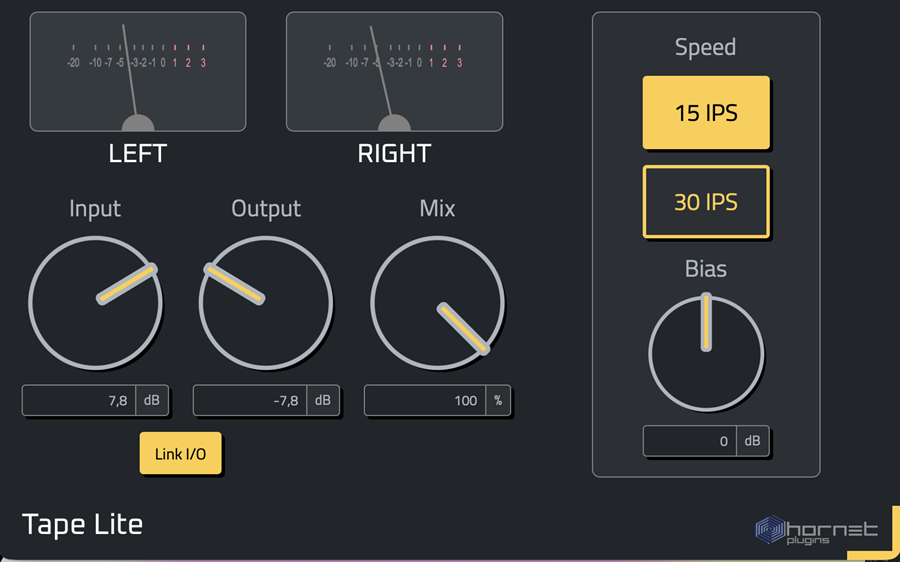Click the Output gain knob

pyautogui.click(x=266, y=303)
